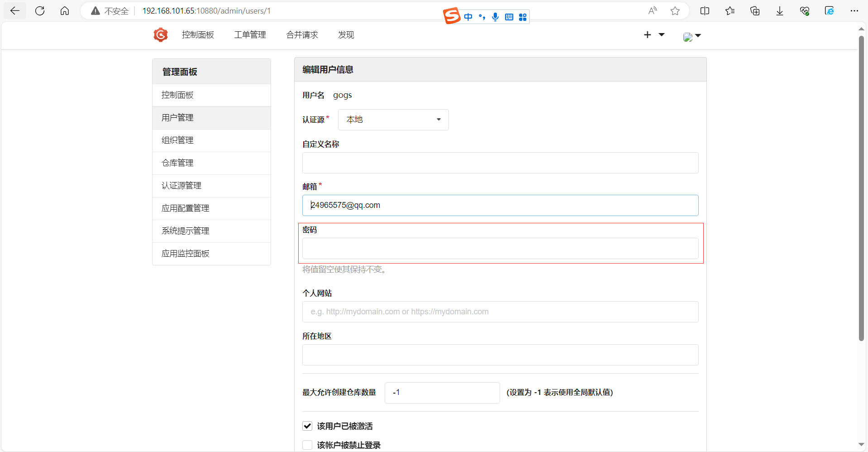Reload the page with the refresh icon
Viewport: 868px width, 452px height.
[x=40, y=11]
